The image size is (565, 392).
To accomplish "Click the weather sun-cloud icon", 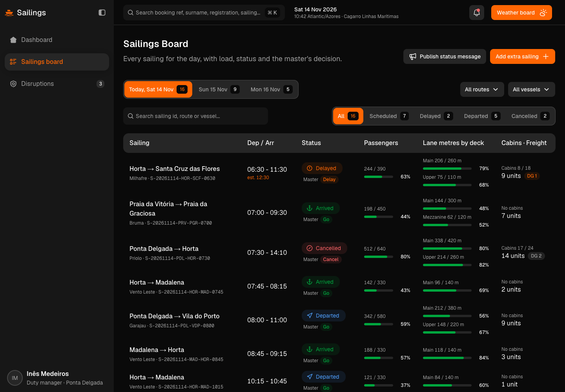I will pyautogui.click(x=543, y=13).
